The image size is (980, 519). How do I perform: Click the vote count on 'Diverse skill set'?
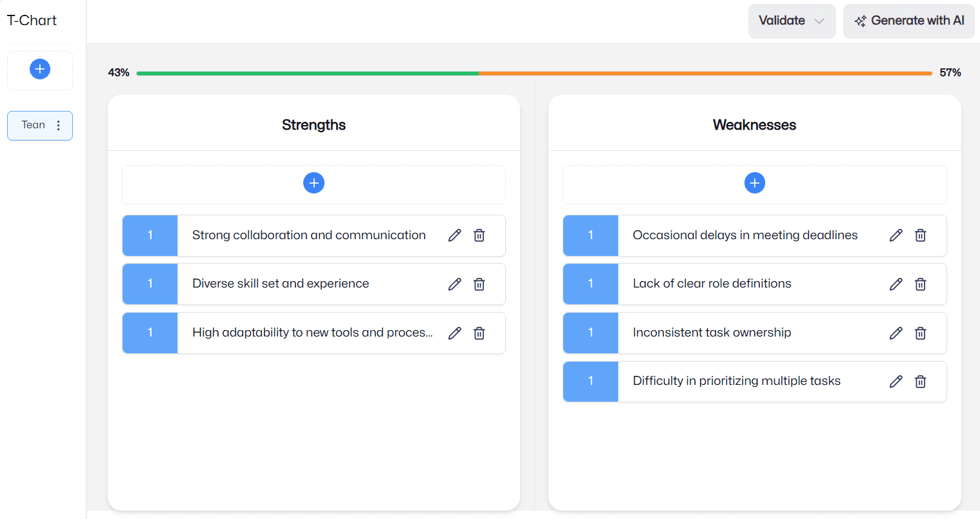[150, 284]
